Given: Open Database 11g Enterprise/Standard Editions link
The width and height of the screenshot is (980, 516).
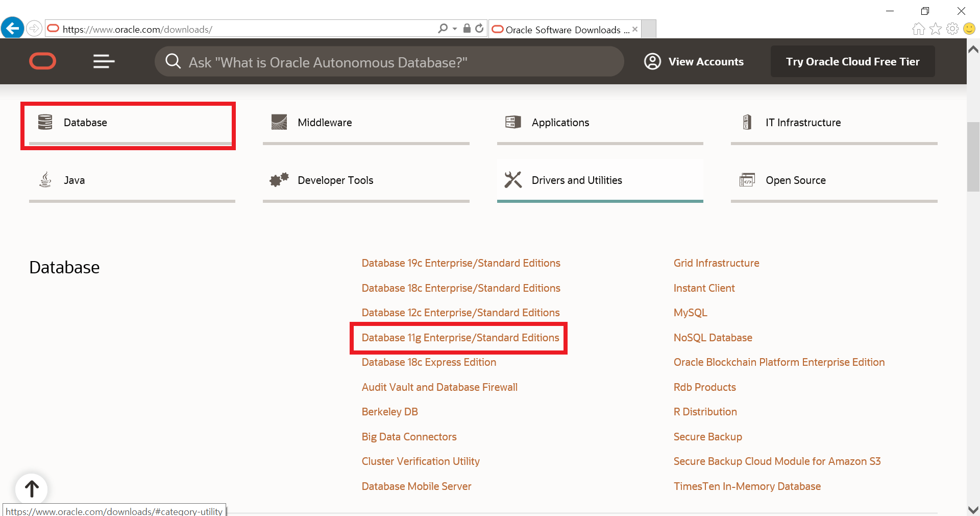Looking at the screenshot, I should pos(460,338).
